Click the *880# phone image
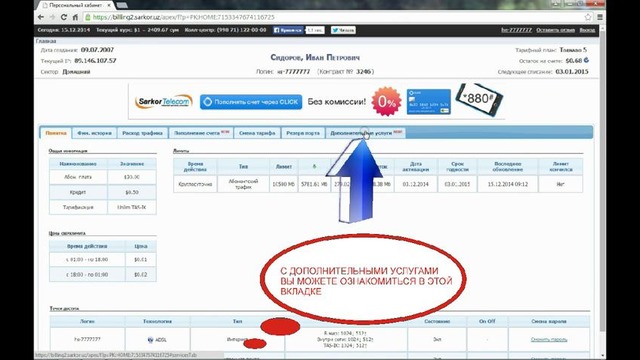This screenshot has width=640, height=360. pos(479,99)
